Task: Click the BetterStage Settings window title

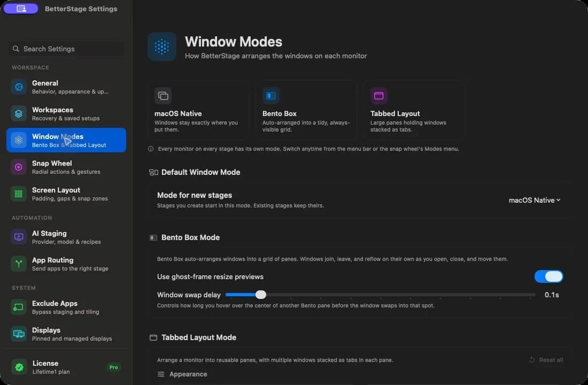Action: point(81,9)
